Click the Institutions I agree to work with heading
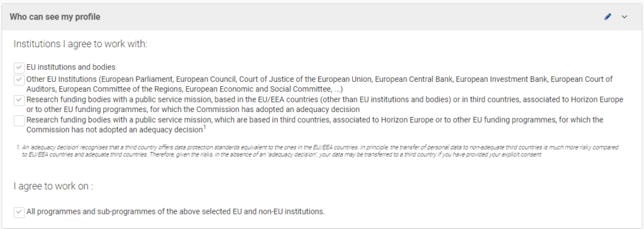This screenshot has height=229, width=644. pyautogui.click(x=80, y=44)
